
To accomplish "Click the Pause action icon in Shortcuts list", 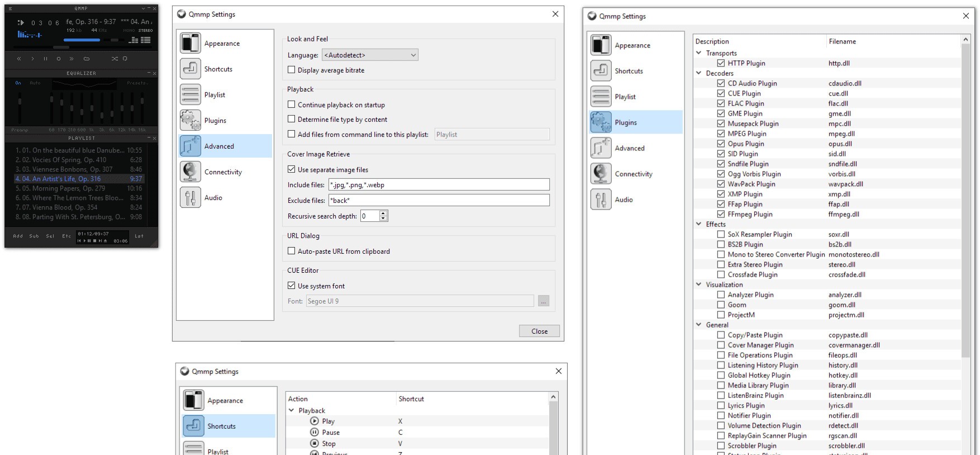I will (x=315, y=432).
